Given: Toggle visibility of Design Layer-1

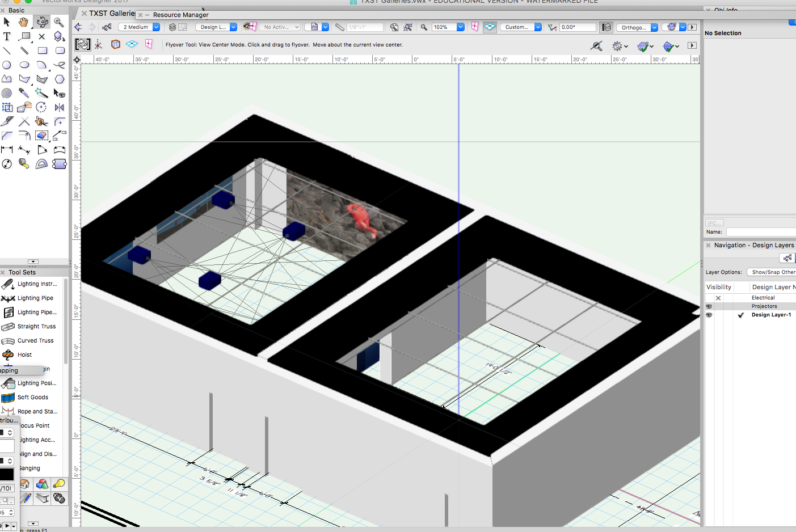Looking at the screenshot, I should tap(709, 315).
